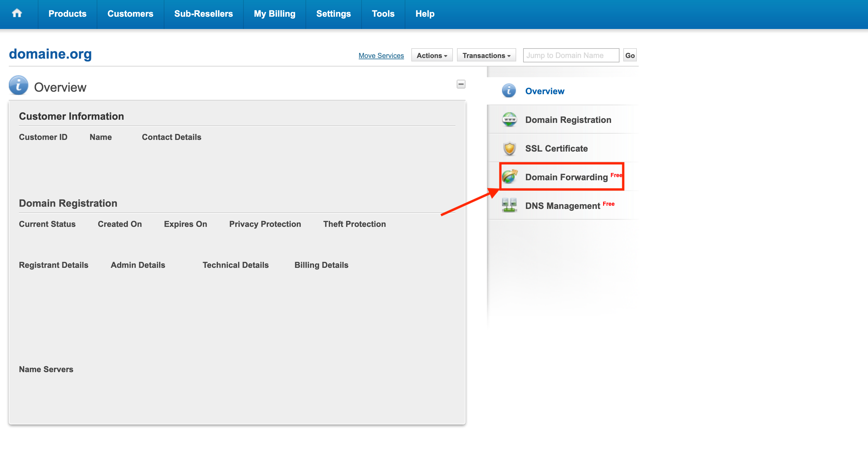868x455 pixels.
Task: Click the large Overview info icon heading
Action: point(19,86)
